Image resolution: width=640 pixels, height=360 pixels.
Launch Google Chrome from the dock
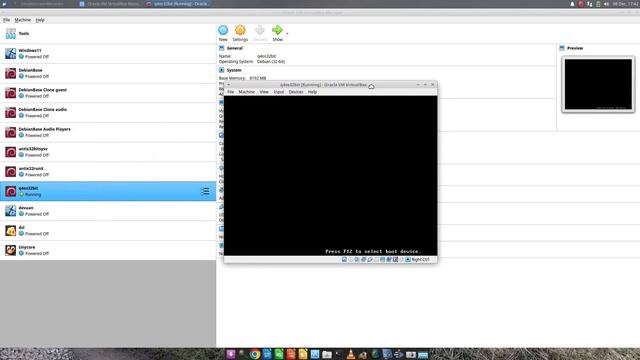click(x=255, y=354)
